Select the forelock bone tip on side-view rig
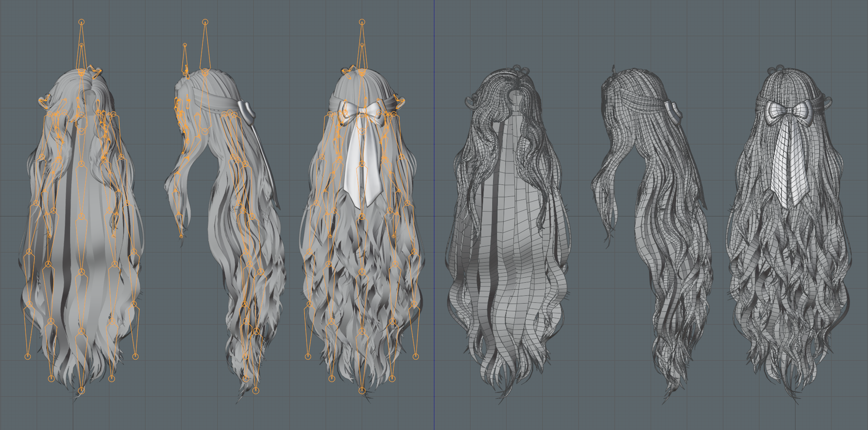868x430 pixels. point(181,235)
